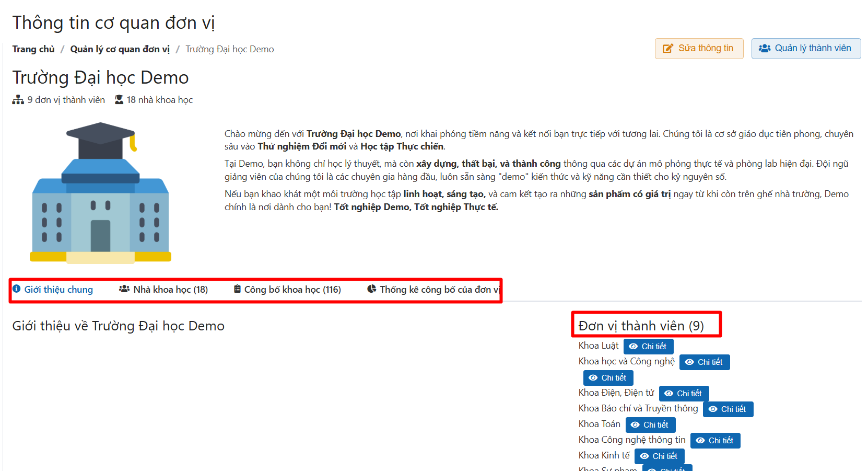
Task: Click the eye icon next to Khoa Toán
Action: [x=635, y=425]
